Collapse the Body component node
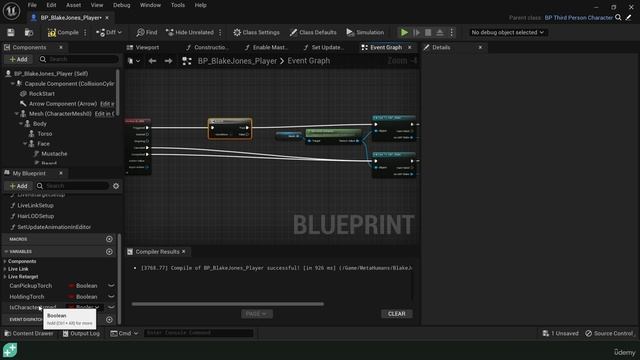The image size is (640, 360). coord(21,123)
